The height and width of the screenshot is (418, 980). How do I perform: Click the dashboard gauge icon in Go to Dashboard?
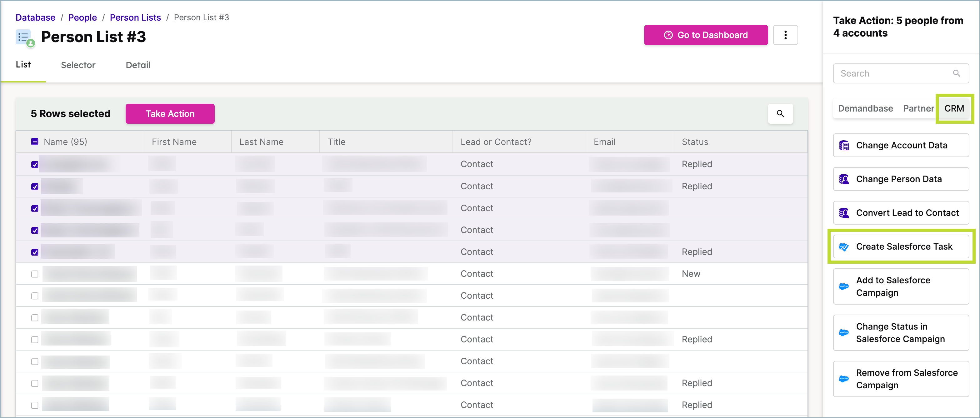click(668, 35)
